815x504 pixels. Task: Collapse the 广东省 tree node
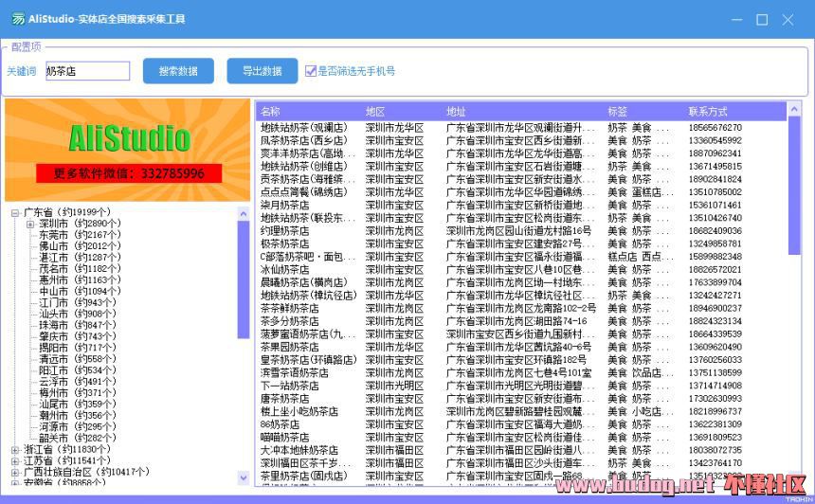15,212
